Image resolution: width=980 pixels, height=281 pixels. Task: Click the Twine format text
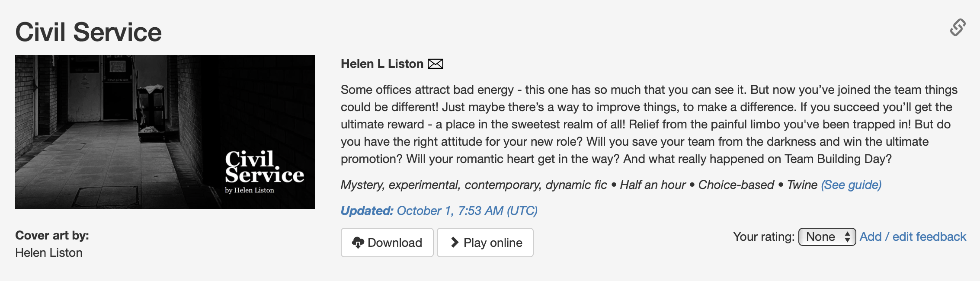pos(802,185)
